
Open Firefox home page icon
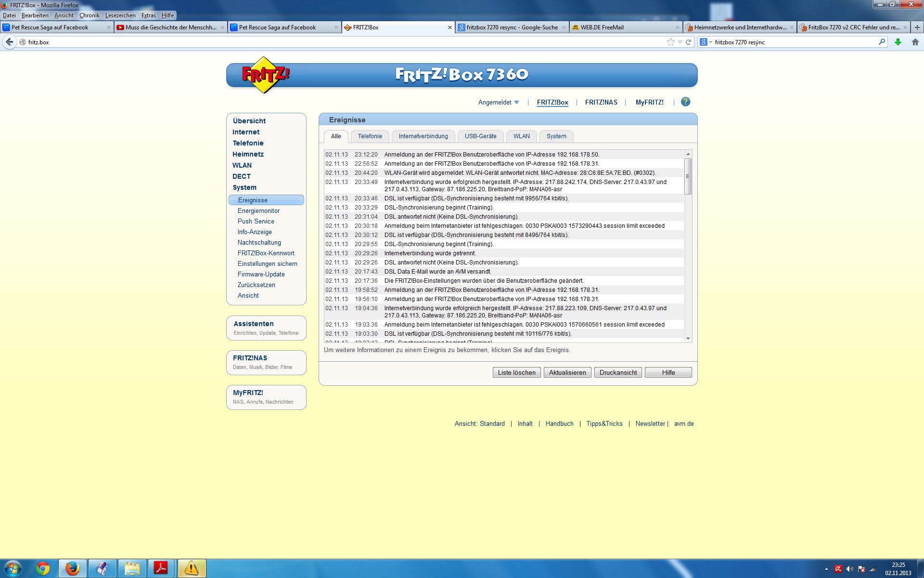point(915,42)
